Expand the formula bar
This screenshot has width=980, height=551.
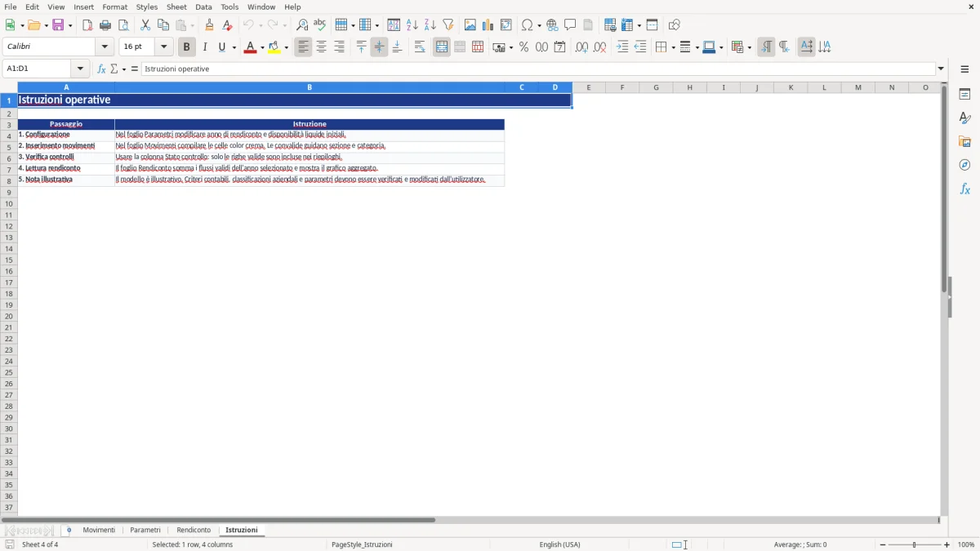941,69
